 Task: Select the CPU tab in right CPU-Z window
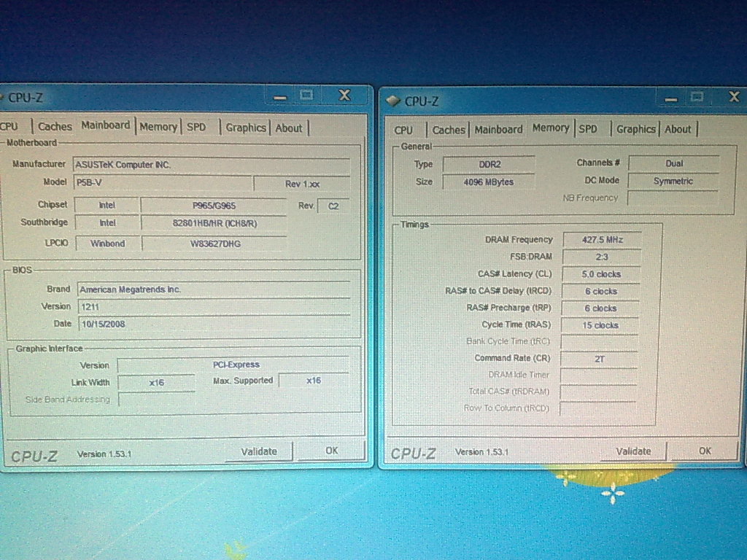(403, 130)
